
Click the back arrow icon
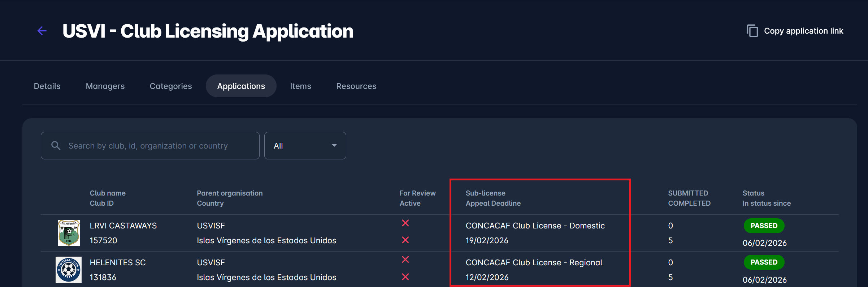pyautogui.click(x=42, y=31)
